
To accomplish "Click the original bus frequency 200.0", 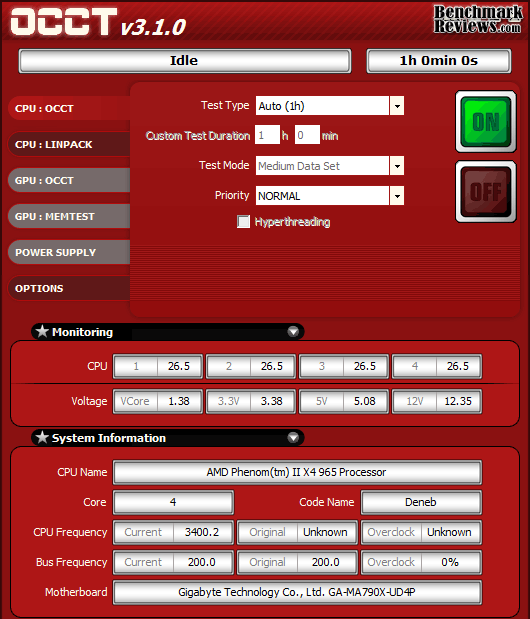I will point(326,562).
